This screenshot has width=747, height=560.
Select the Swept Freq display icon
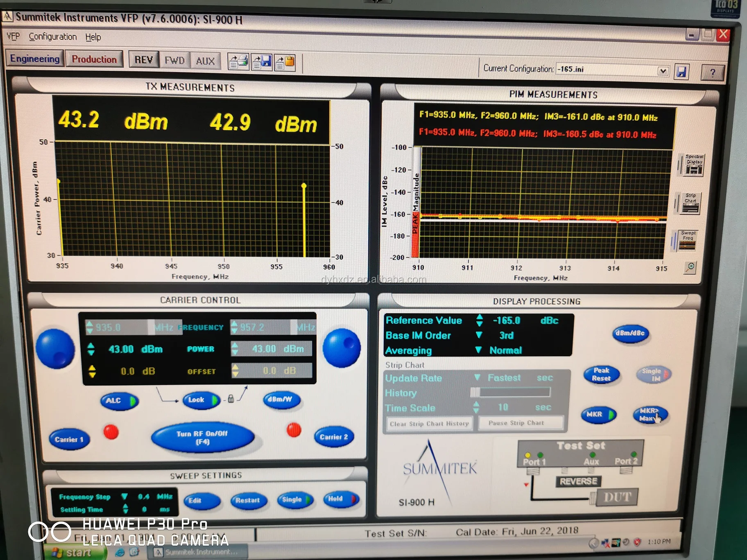687,240
